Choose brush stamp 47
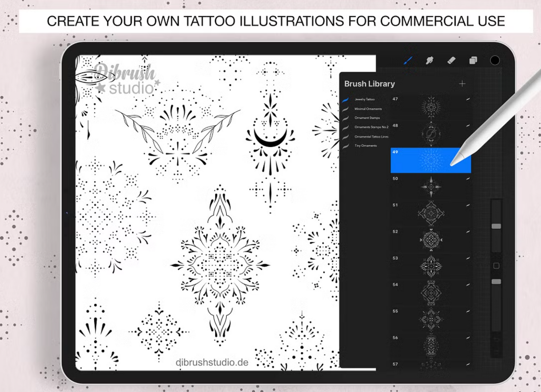The image size is (541, 392). (431, 107)
